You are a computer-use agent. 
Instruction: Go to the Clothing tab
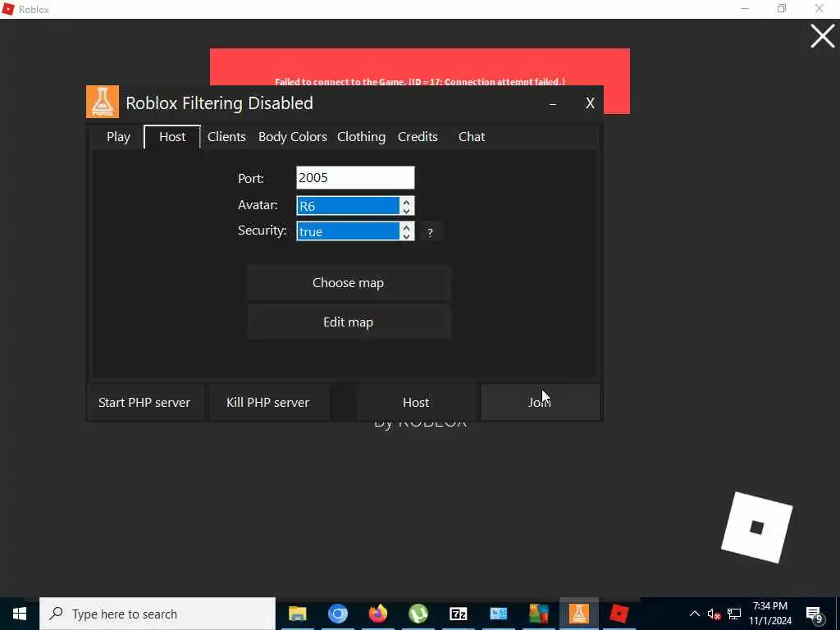361,137
